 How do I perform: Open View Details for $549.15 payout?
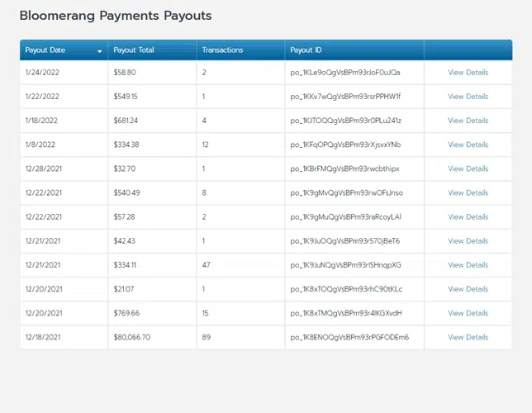pyautogui.click(x=468, y=97)
